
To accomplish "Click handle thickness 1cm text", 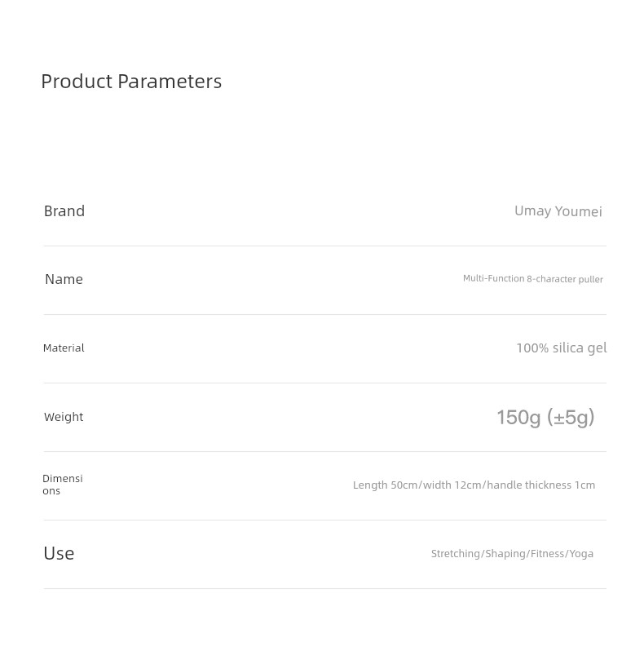I will [541, 485].
